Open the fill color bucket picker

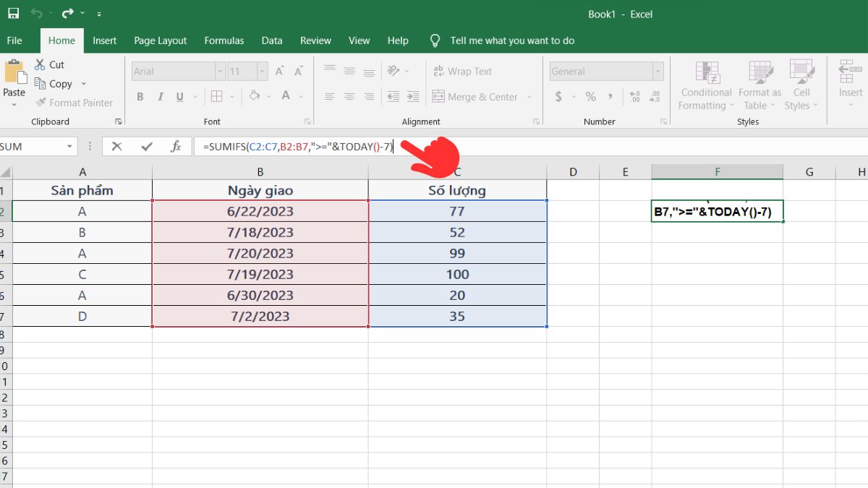pyautogui.click(x=254, y=96)
